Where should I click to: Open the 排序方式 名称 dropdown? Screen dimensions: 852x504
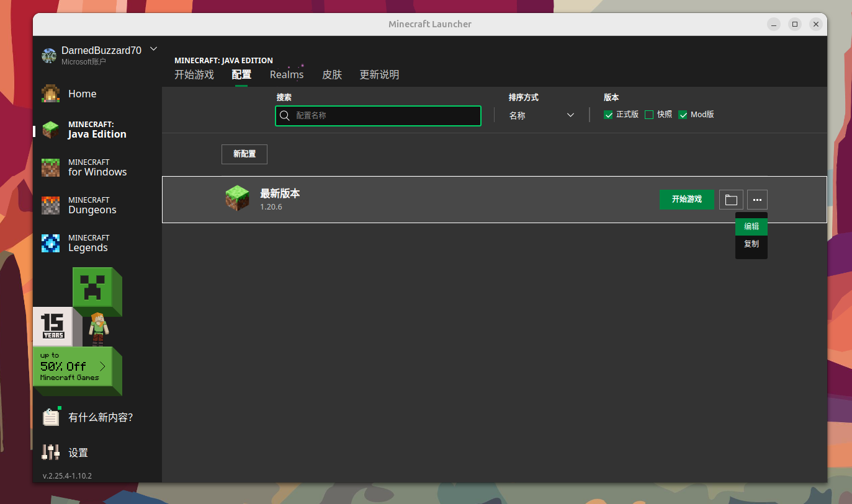pos(542,115)
